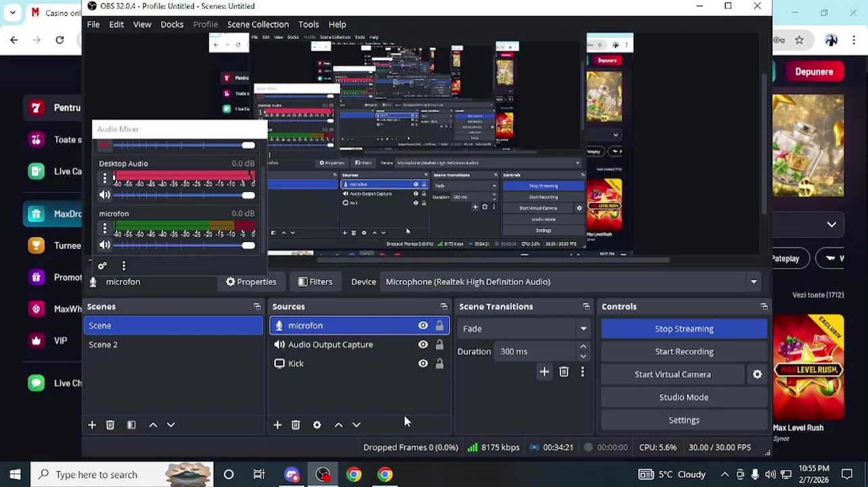Remove selected scene with trash icon

(110, 425)
